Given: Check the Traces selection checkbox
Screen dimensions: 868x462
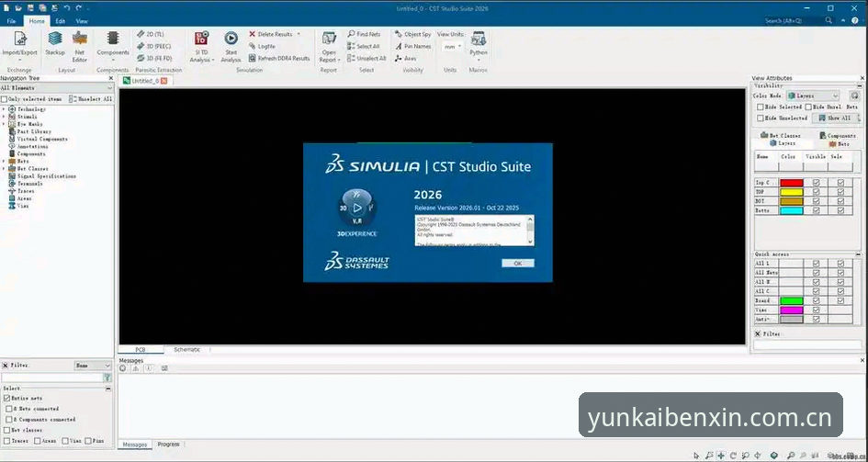Looking at the screenshot, I should point(6,441).
